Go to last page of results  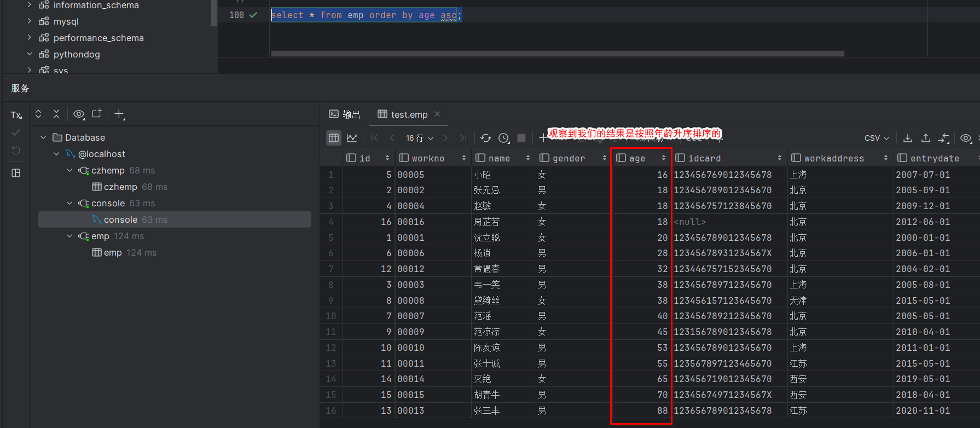pyautogui.click(x=463, y=138)
